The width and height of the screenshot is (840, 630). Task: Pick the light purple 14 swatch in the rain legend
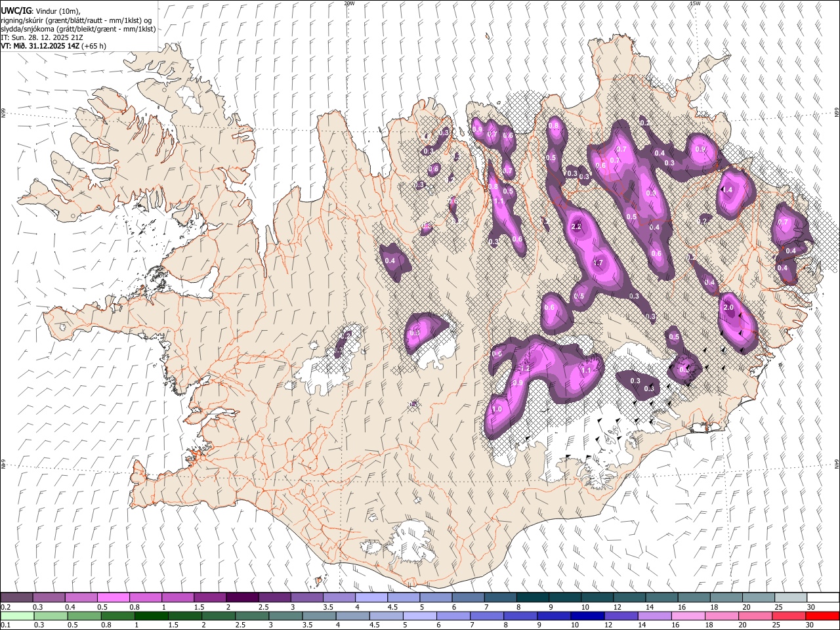coord(655,616)
